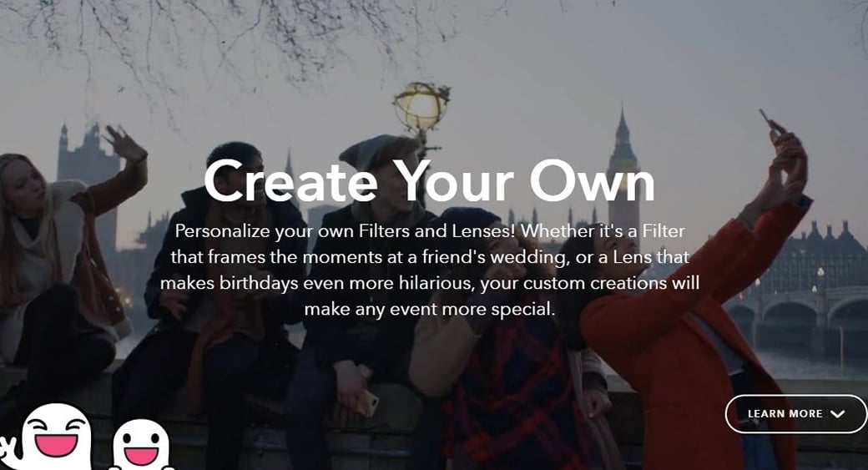Click the Big Ben clock tower

[x=623, y=177]
